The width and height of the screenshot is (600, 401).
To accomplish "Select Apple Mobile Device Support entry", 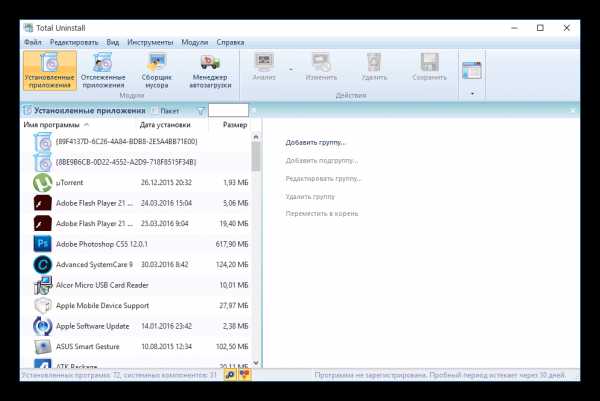I will click(103, 305).
